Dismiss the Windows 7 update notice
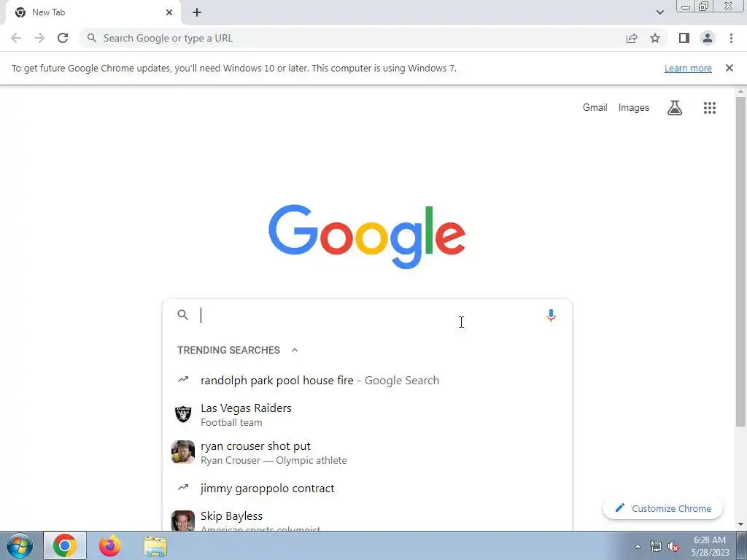Screen dimensions: 747x560 coord(729,68)
